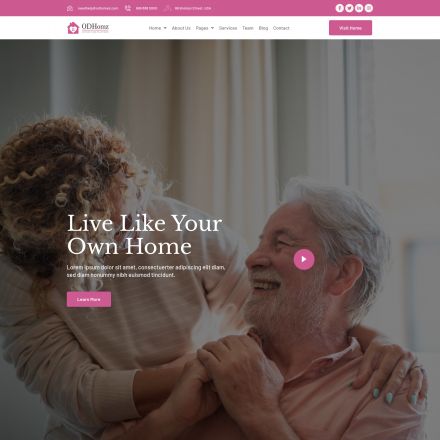The height and width of the screenshot is (440, 440).
Task: Open the Contact menu item
Action: pos(281,28)
